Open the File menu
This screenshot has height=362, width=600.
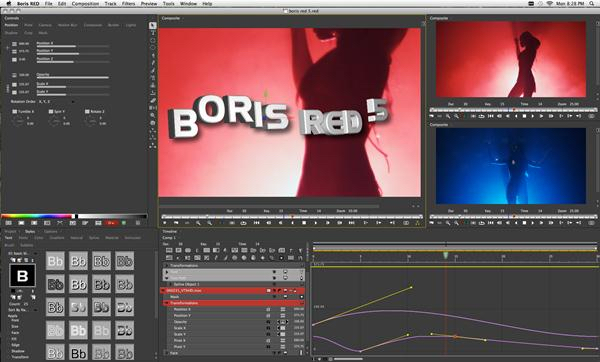48,3
